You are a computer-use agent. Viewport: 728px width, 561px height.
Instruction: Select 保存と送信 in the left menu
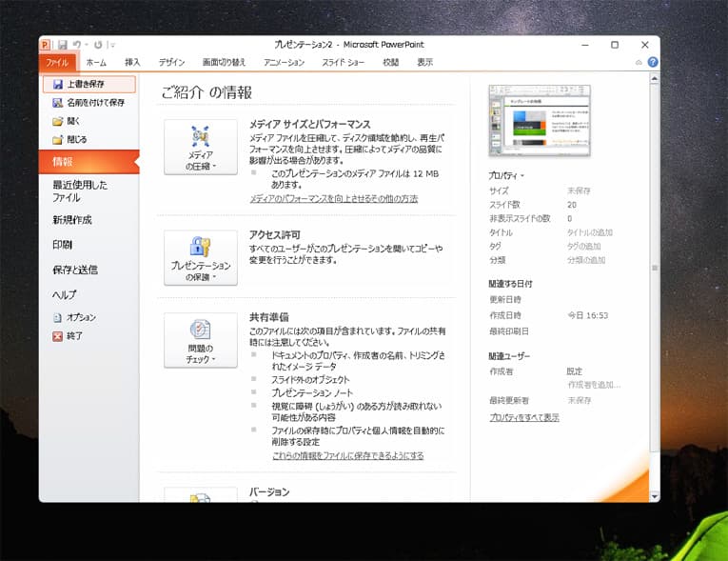tap(75, 270)
